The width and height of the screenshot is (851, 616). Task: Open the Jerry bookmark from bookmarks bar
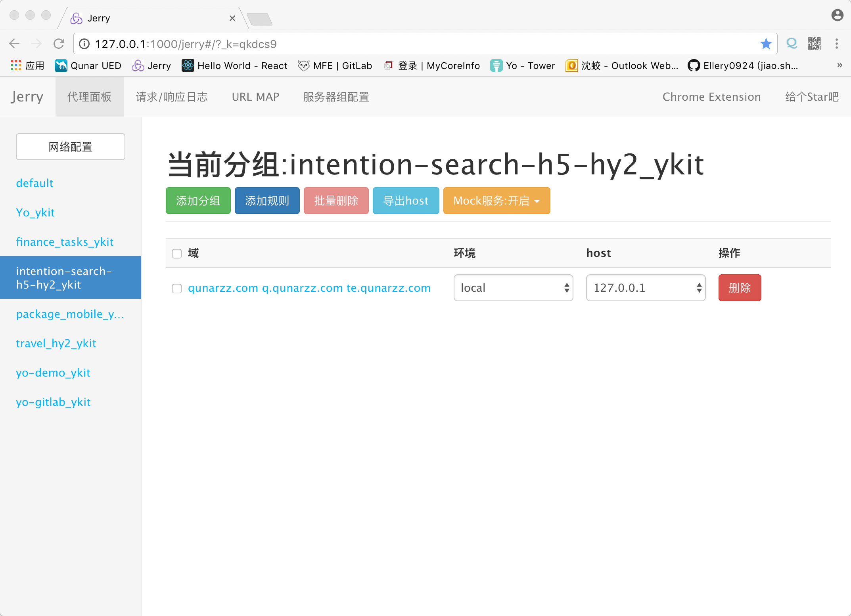151,65
